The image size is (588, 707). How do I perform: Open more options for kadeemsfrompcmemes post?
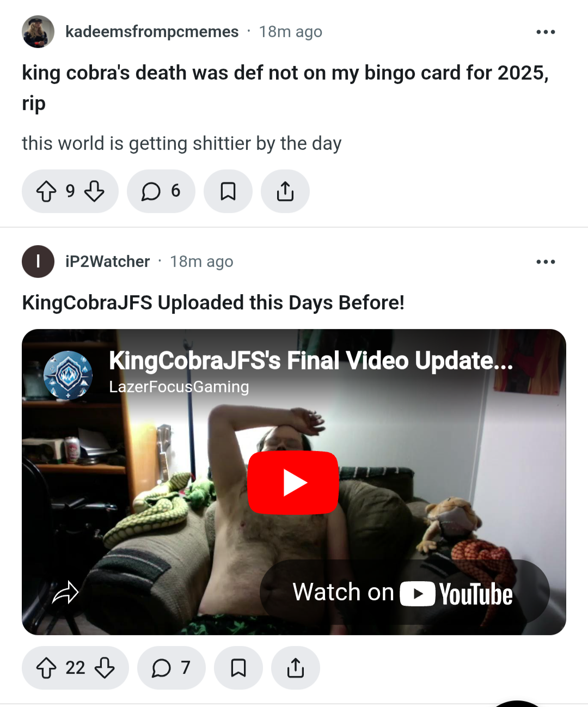click(x=546, y=32)
